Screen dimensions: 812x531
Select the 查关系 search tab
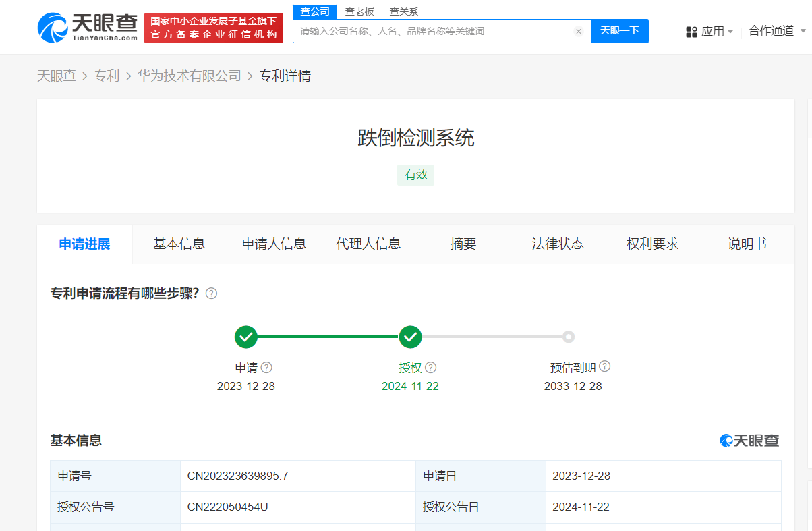click(x=404, y=11)
